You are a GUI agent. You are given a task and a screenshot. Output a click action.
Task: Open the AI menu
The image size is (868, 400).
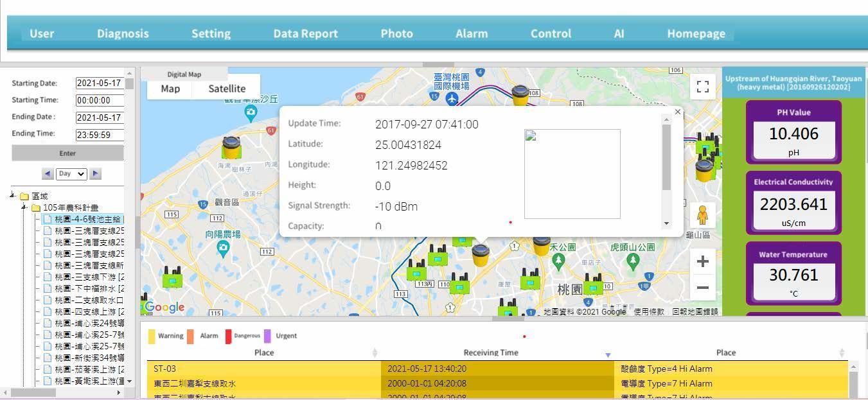tap(619, 33)
